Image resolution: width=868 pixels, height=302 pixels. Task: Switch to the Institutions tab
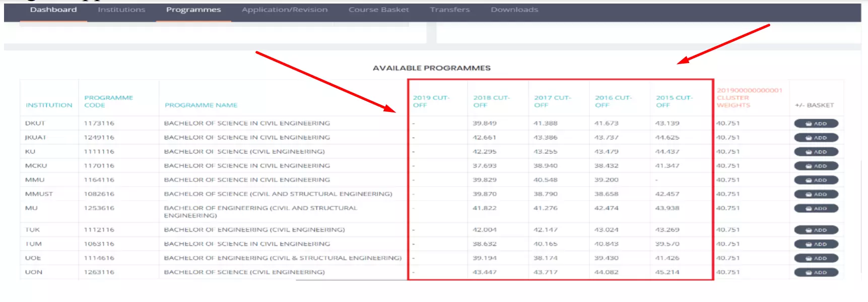click(121, 10)
